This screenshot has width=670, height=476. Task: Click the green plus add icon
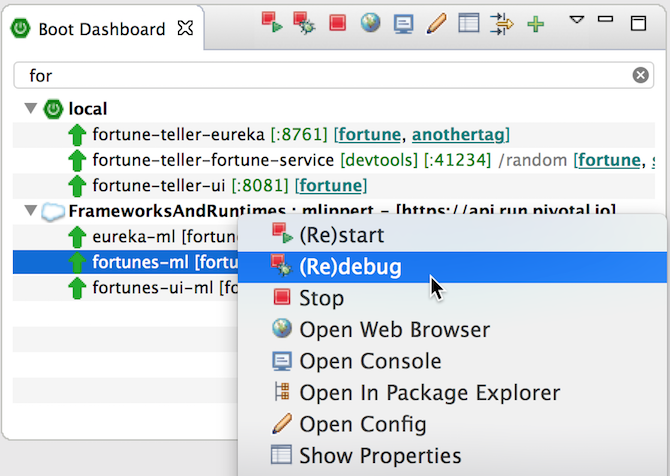click(536, 23)
